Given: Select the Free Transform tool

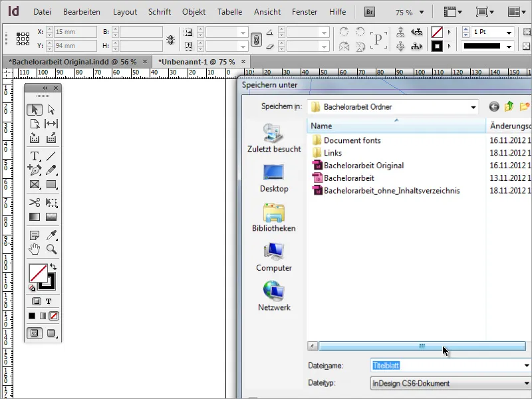Looking at the screenshot, I should [51, 203].
